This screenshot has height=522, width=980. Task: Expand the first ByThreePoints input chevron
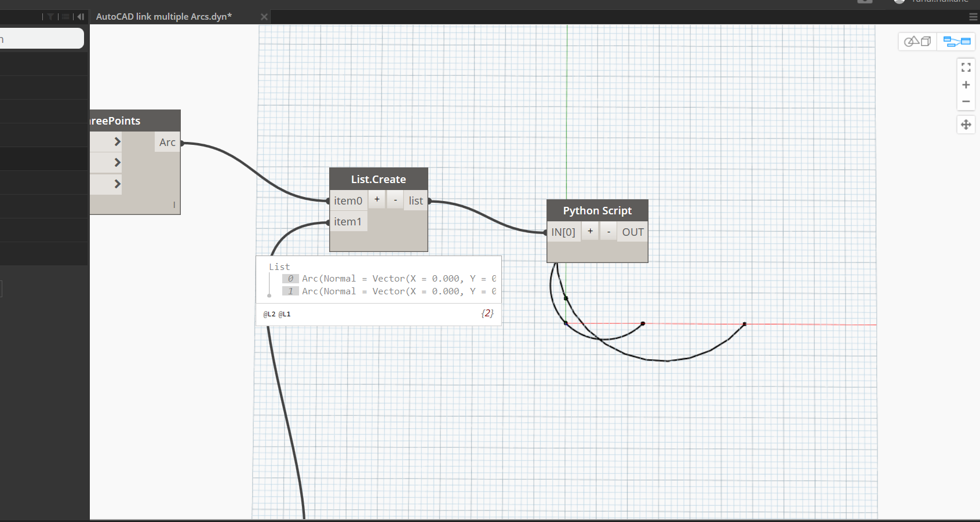pos(116,141)
